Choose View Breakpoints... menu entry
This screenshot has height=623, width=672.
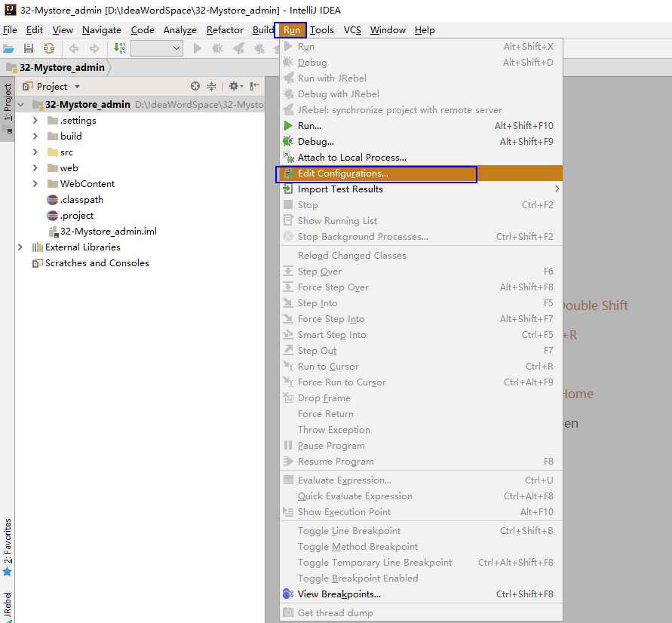421,594
